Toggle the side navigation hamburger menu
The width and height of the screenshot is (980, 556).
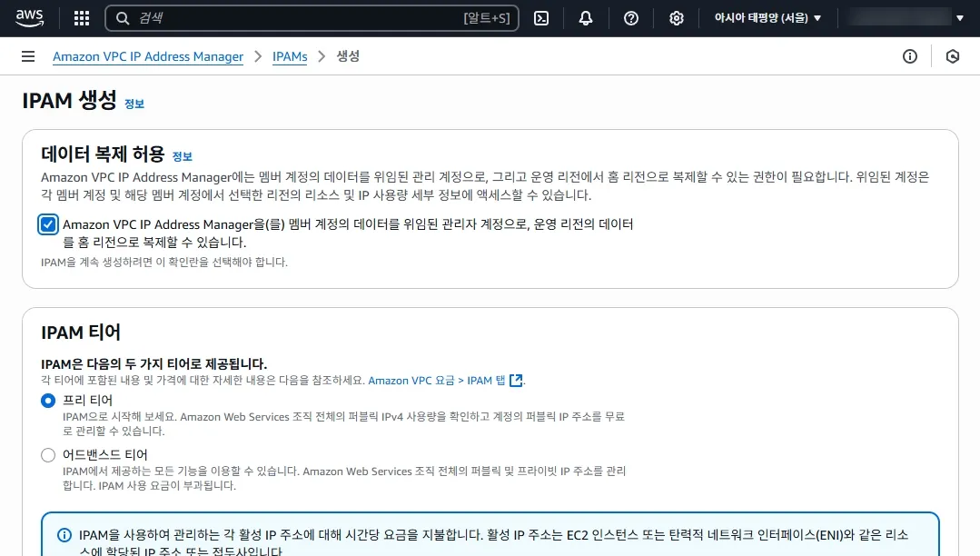pos(28,56)
